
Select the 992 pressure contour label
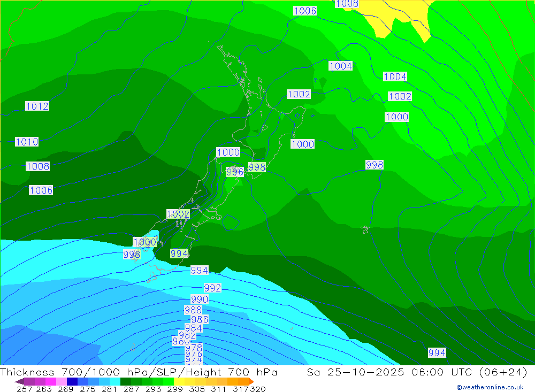coord(212,288)
